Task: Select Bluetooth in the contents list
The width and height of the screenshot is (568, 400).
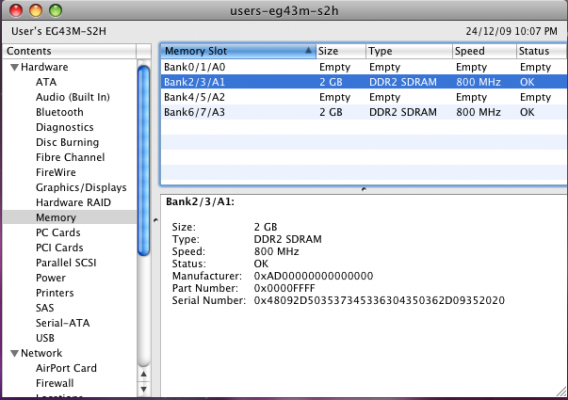Action: pos(60,112)
